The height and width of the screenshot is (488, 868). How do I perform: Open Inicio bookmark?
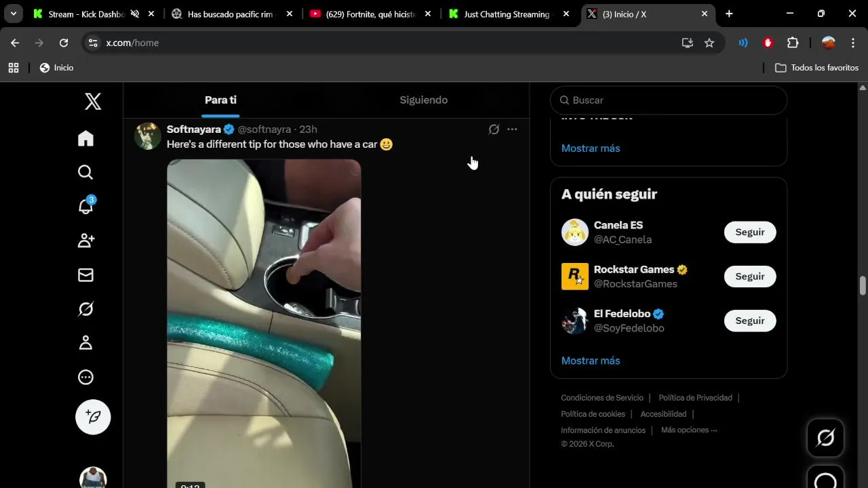pyautogui.click(x=56, y=68)
